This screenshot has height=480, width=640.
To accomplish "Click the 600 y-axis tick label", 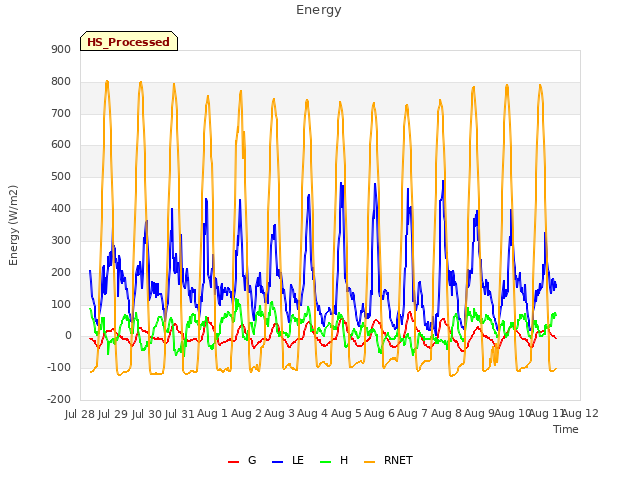I will (61, 145).
